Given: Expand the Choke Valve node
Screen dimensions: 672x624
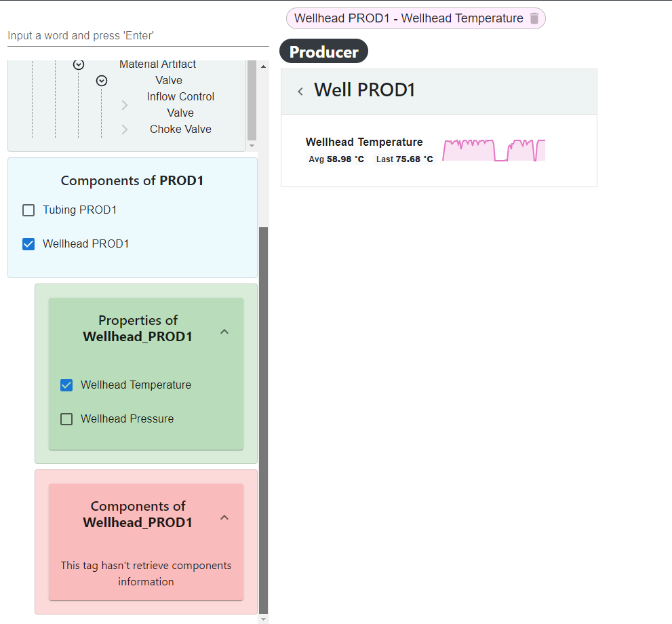Looking at the screenshot, I should (x=125, y=130).
